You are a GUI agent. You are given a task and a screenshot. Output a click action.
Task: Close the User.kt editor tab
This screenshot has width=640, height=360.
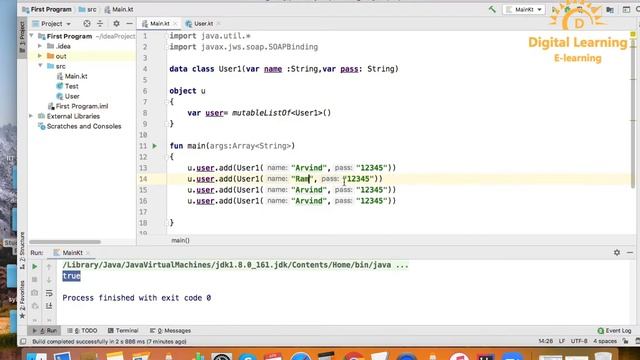tap(218, 24)
